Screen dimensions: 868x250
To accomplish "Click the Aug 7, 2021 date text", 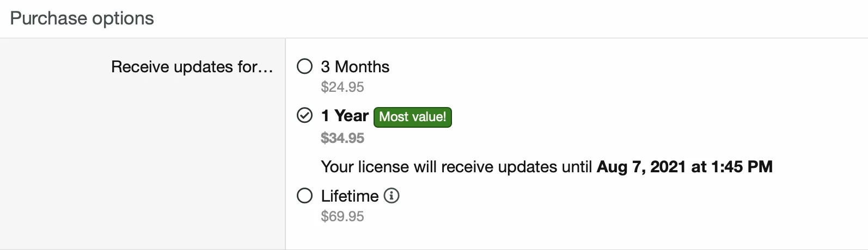I will click(x=641, y=167).
